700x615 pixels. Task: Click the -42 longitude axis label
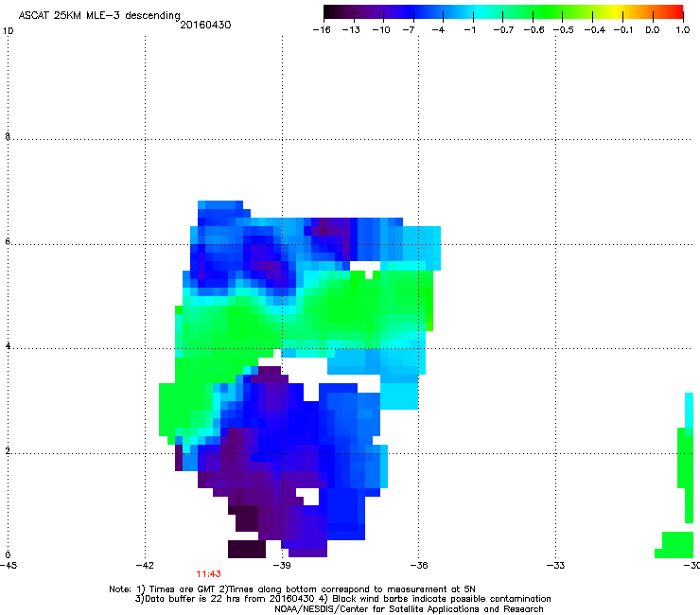tap(145, 566)
